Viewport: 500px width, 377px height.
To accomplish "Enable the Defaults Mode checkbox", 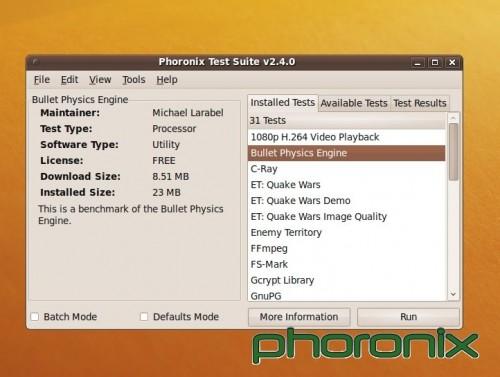I will pyautogui.click(x=144, y=316).
